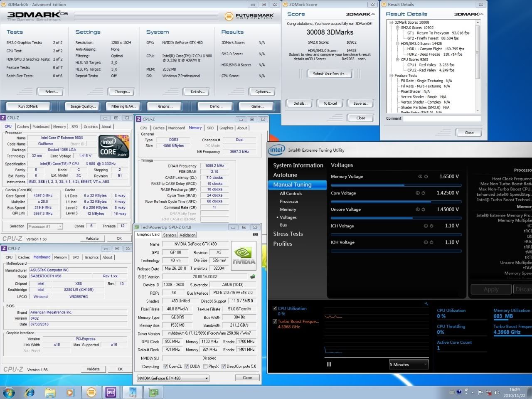Click the GPU-Z screenshot camera icon
Image resolution: width=532 pixels, height=399 pixels.
tap(255, 235)
